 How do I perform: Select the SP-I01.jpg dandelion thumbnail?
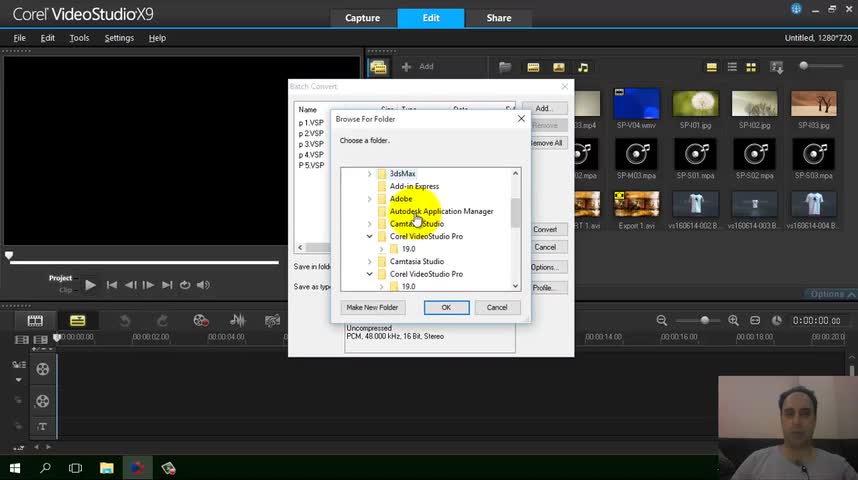(695, 103)
